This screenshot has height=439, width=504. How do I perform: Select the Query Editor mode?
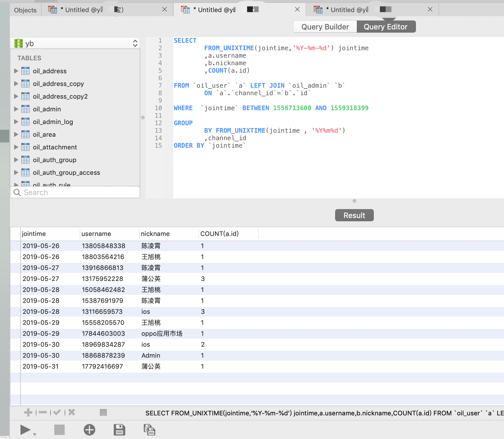coord(386,27)
